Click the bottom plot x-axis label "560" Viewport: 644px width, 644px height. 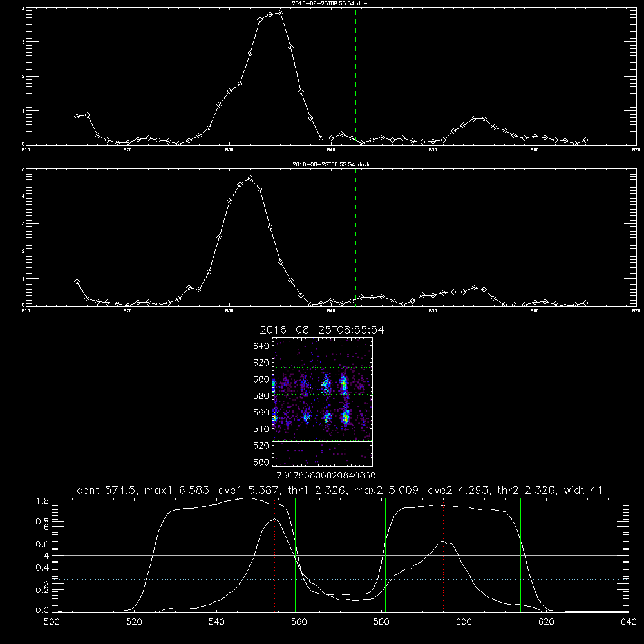(299, 622)
